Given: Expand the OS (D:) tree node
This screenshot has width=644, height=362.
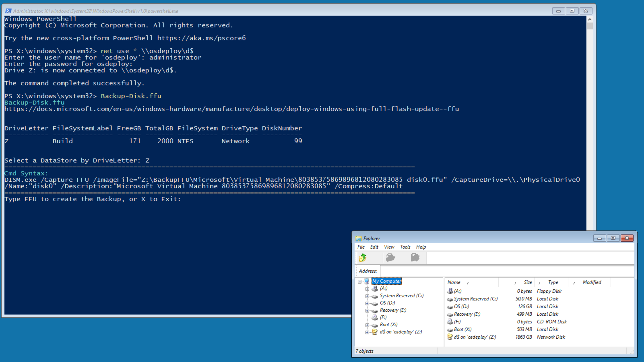Looking at the screenshot, I should (x=367, y=303).
